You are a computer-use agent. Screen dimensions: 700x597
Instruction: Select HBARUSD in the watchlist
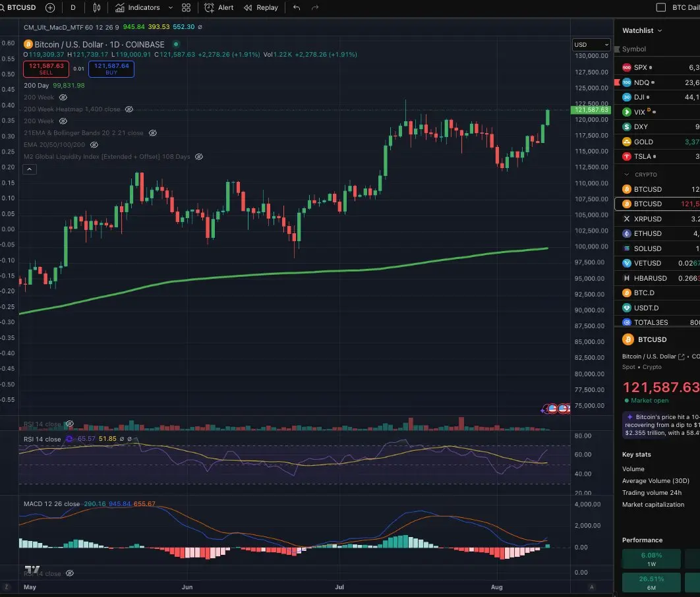[x=657, y=278]
